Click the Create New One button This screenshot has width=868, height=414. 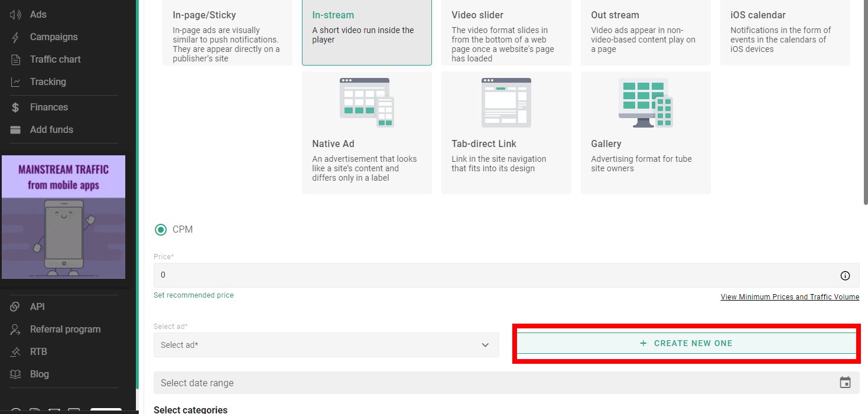pos(687,343)
